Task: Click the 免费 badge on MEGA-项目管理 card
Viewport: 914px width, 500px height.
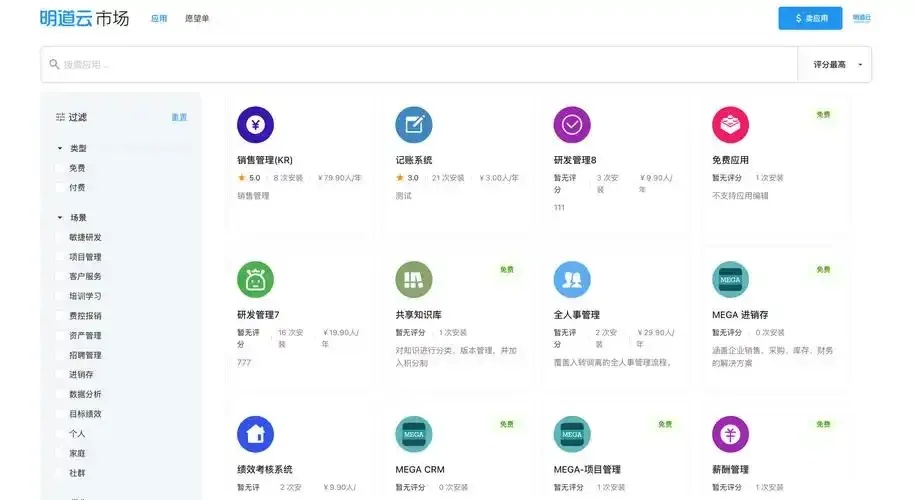Action: [665, 424]
